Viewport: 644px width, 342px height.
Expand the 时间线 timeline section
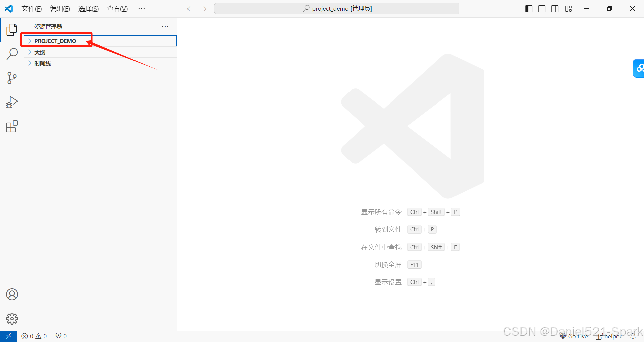click(100, 63)
